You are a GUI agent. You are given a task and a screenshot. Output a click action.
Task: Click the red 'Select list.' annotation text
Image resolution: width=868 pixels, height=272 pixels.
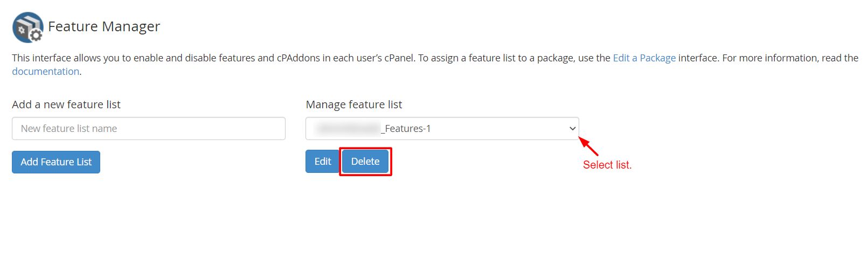pos(607,165)
